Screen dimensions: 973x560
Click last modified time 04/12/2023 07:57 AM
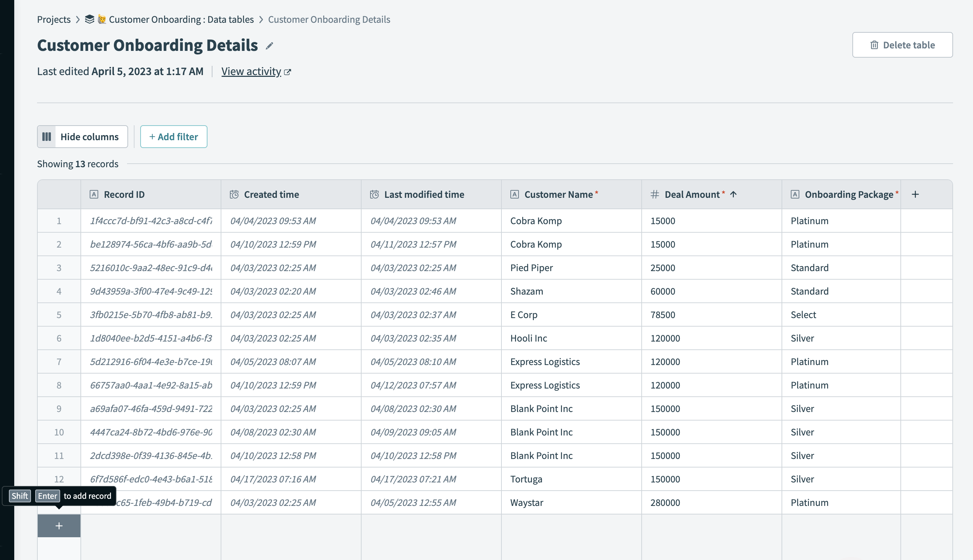[431, 385]
